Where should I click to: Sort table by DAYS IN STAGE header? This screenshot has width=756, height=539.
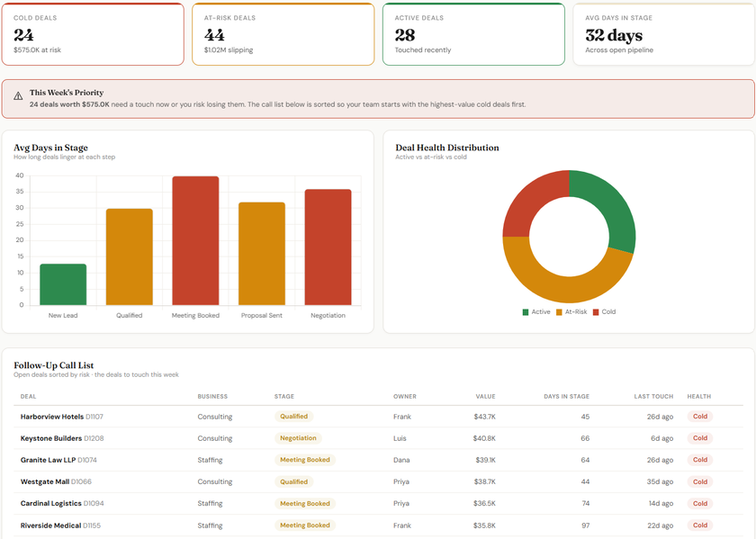click(566, 396)
